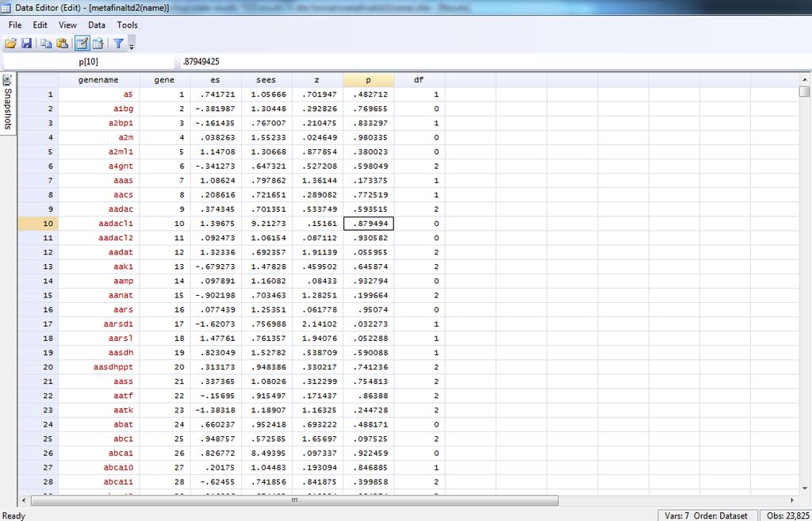812x521 pixels.
Task: Switch to Data Editor Browse mode icon
Action: pyautogui.click(x=98, y=44)
